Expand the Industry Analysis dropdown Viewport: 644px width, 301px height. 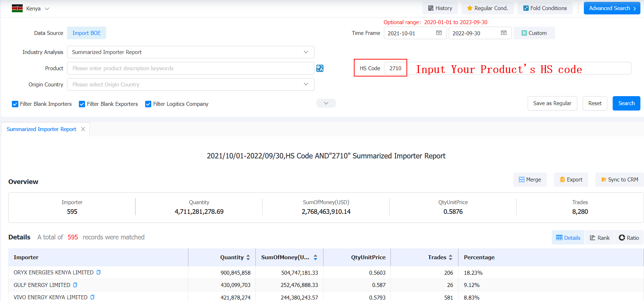(x=191, y=52)
